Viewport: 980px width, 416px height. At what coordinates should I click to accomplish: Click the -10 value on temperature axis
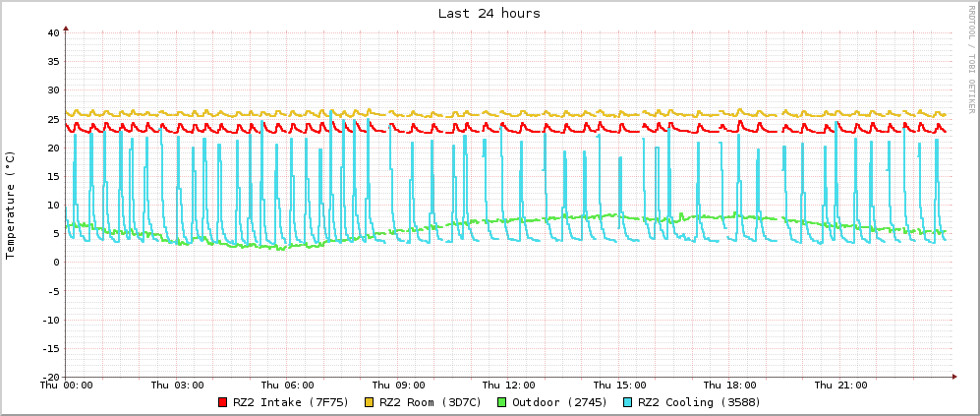pyautogui.click(x=50, y=320)
